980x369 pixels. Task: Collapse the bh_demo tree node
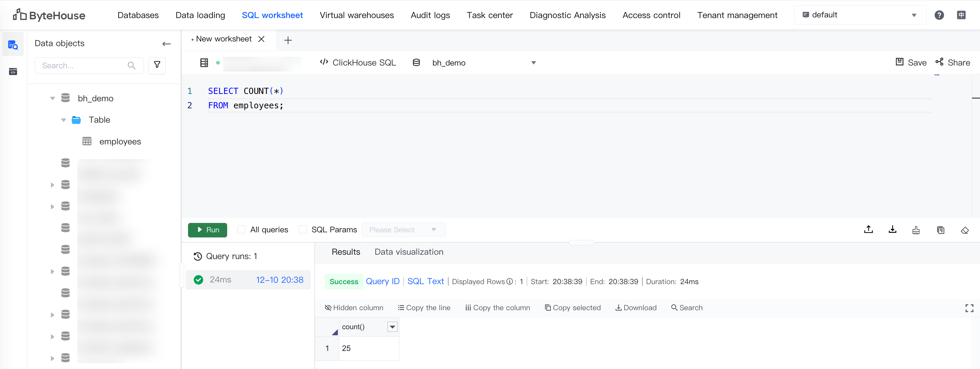pos(52,98)
